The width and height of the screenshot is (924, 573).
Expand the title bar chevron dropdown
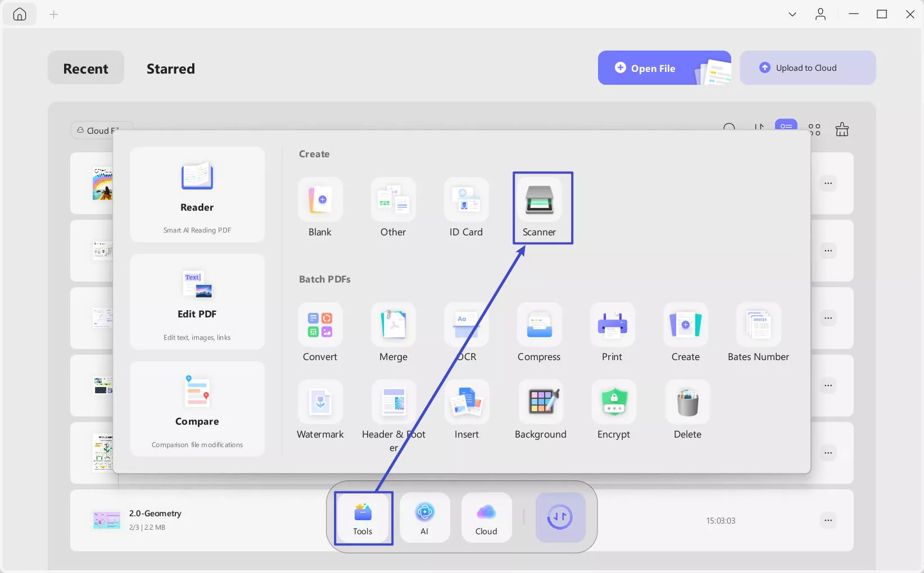(x=792, y=15)
